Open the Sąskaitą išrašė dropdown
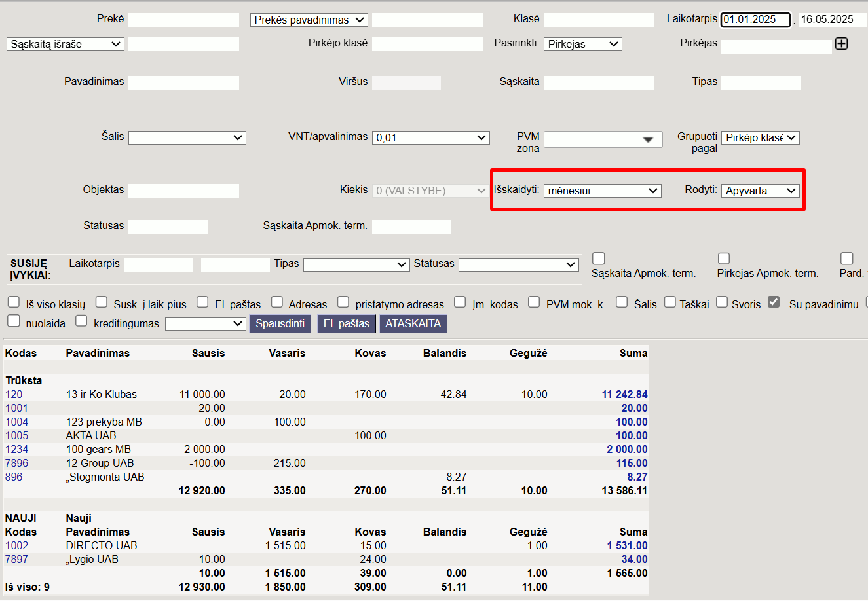This screenshot has height=601, width=868. coord(66,44)
